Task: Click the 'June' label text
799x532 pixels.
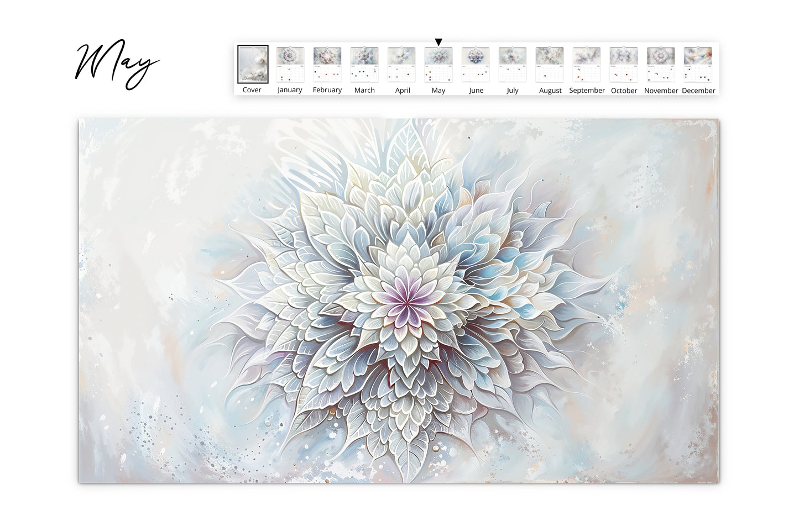Action: tap(476, 91)
